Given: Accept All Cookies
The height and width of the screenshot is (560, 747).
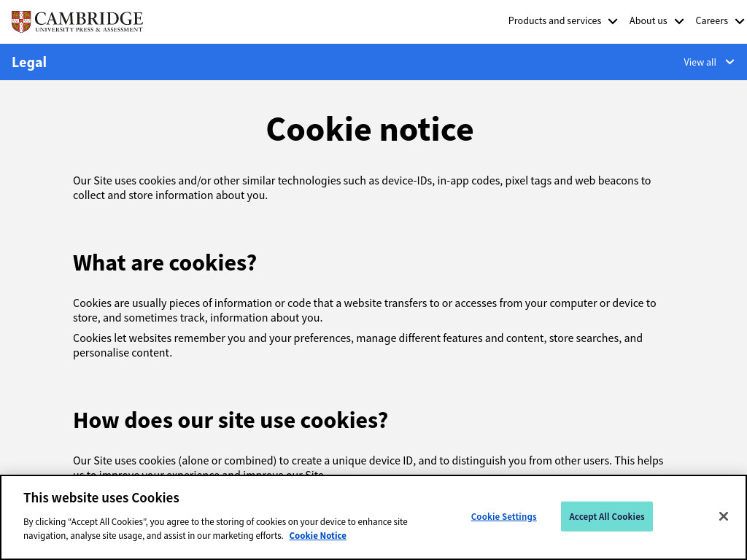Looking at the screenshot, I should point(606,517).
